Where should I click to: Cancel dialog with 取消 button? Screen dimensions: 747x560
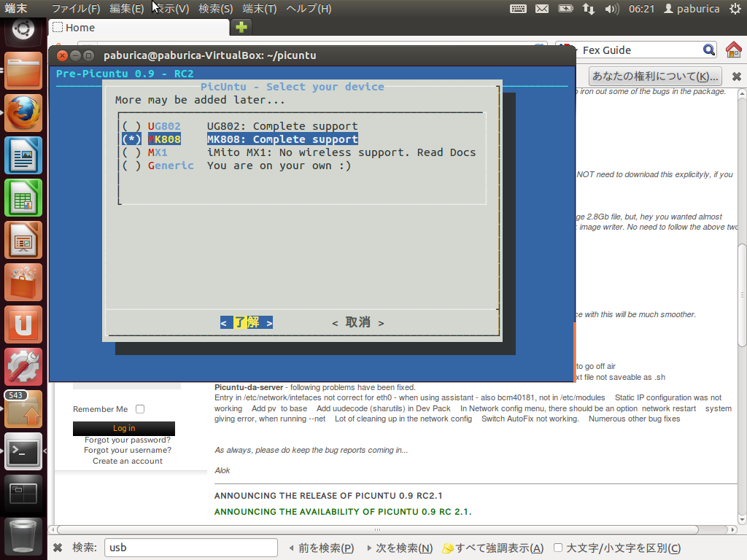pos(357,322)
